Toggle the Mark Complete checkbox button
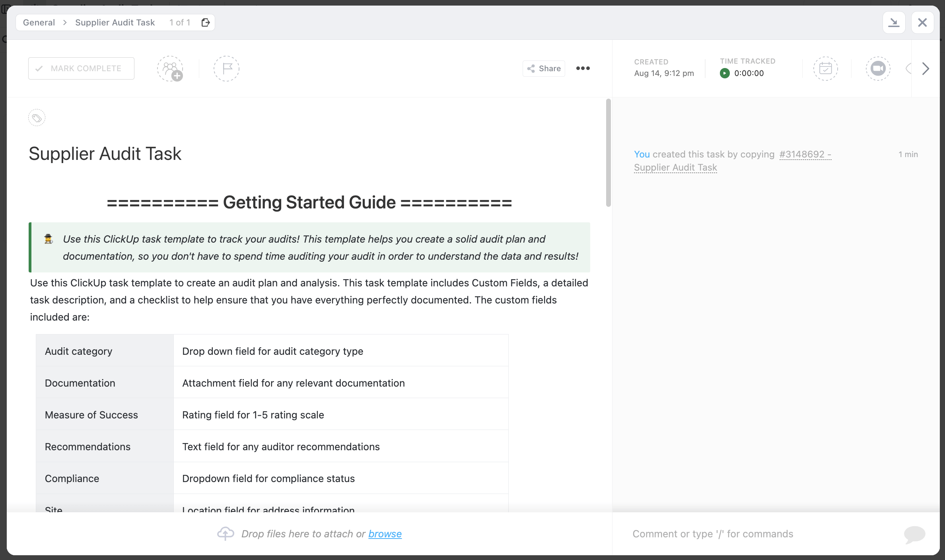 click(x=81, y=68)
